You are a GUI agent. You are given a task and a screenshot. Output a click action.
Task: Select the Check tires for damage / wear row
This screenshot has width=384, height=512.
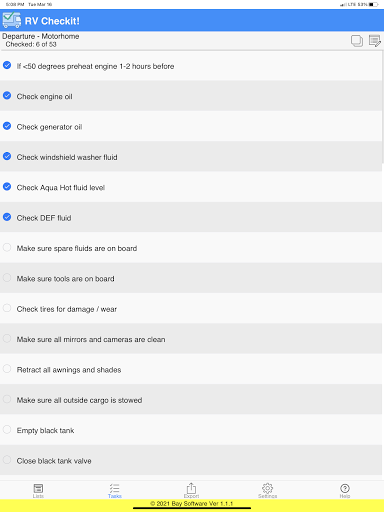pos(191,308)
